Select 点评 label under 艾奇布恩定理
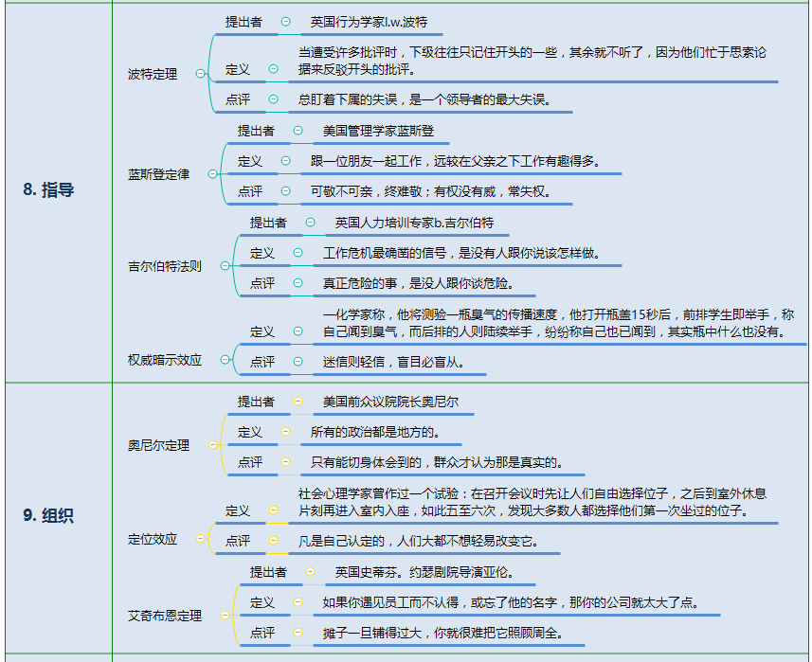812x662 pixels. (262, 633)
